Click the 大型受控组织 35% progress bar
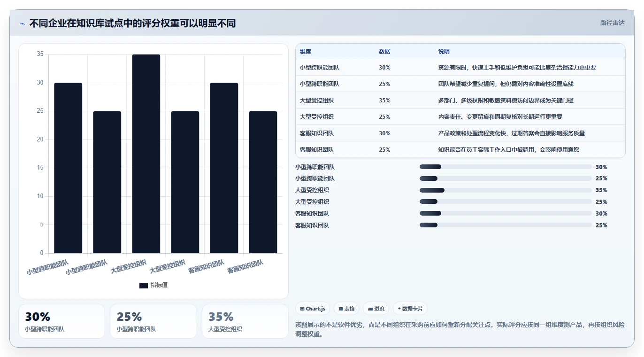Image resolution: width=644 pixels, height=357 pixels. (x=506, y=190)
